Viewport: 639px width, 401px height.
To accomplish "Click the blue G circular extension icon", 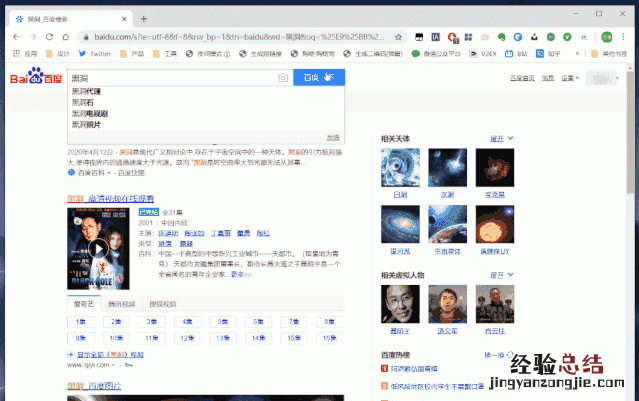I will pos(518,37).
